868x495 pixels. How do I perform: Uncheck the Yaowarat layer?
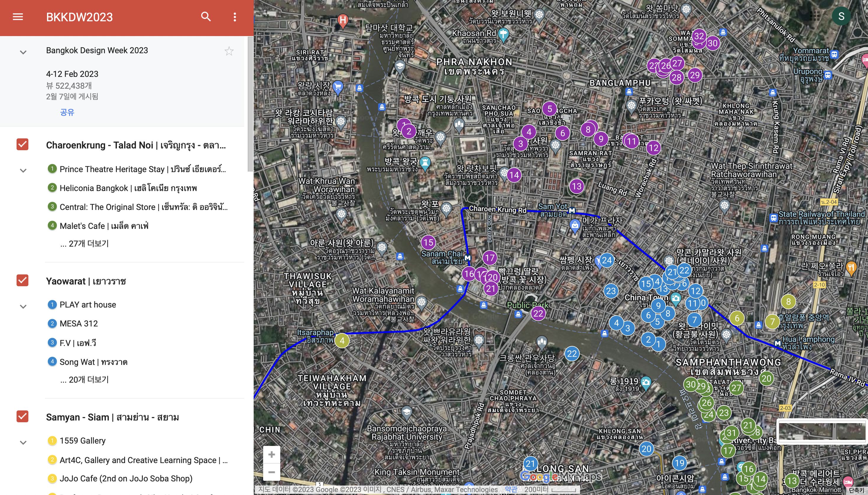pyautogui.click(x=22, y=280)
